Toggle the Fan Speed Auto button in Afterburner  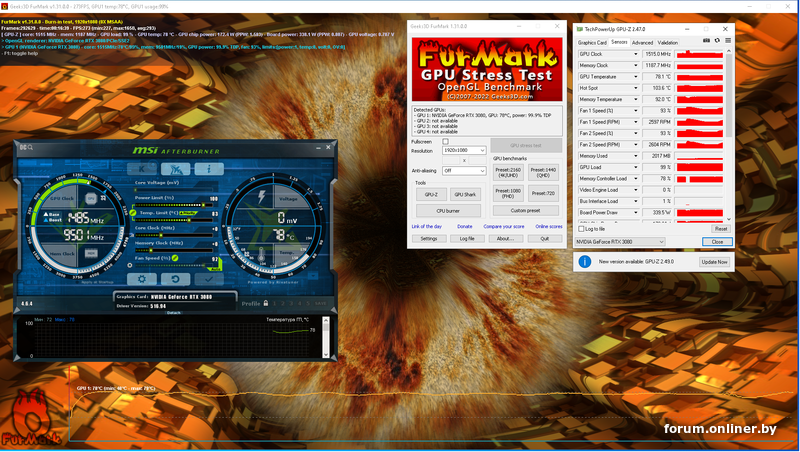coord(215,268)
